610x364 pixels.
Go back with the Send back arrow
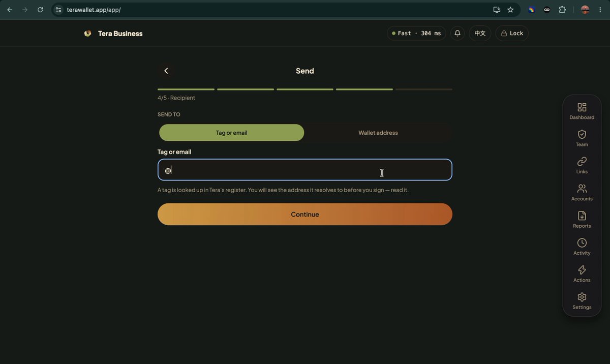166,71
